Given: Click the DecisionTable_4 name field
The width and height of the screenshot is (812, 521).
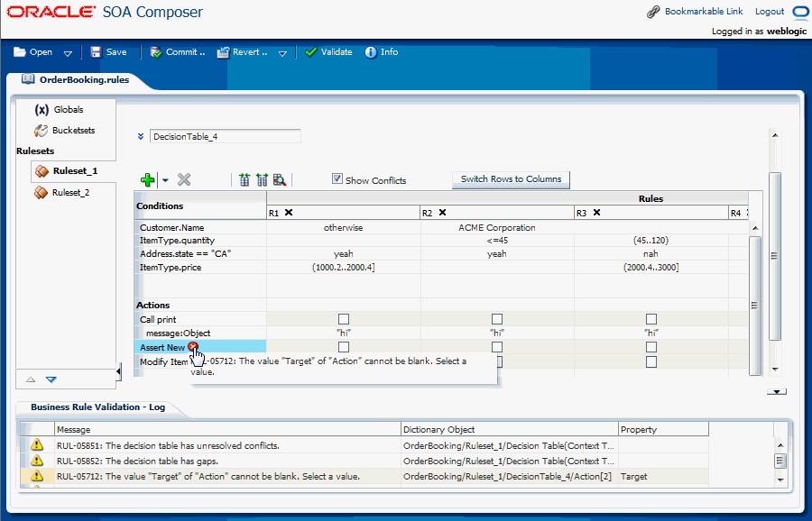Looking at the screenshot, I should pyautogui.click(x=226, y=137).
